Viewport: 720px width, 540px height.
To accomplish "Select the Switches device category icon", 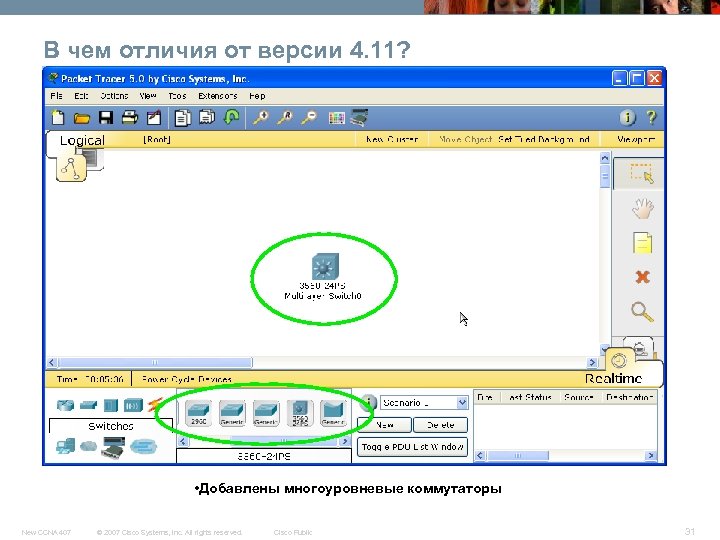I will pos(89,405).
